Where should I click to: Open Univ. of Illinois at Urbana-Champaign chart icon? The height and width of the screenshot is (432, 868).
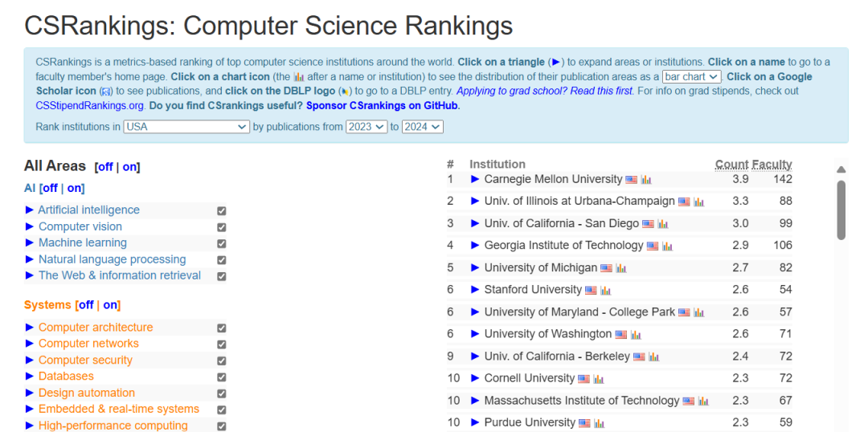pos(698,202)
